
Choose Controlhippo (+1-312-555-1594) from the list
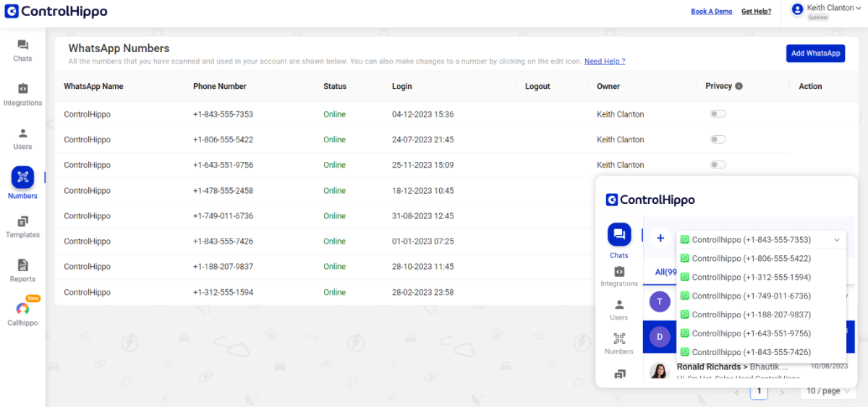pyautogui.click(x=751, y=278)
